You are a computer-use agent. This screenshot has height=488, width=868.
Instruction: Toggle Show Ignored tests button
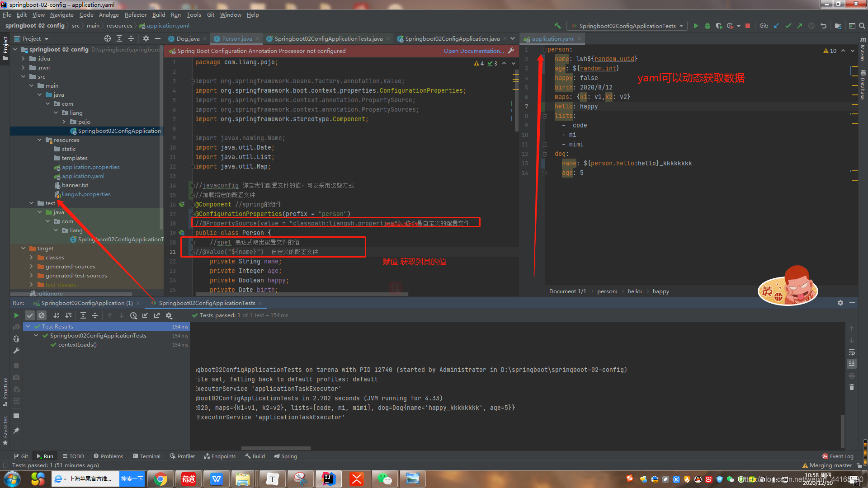pyautogui.click(x=42, y=315)
